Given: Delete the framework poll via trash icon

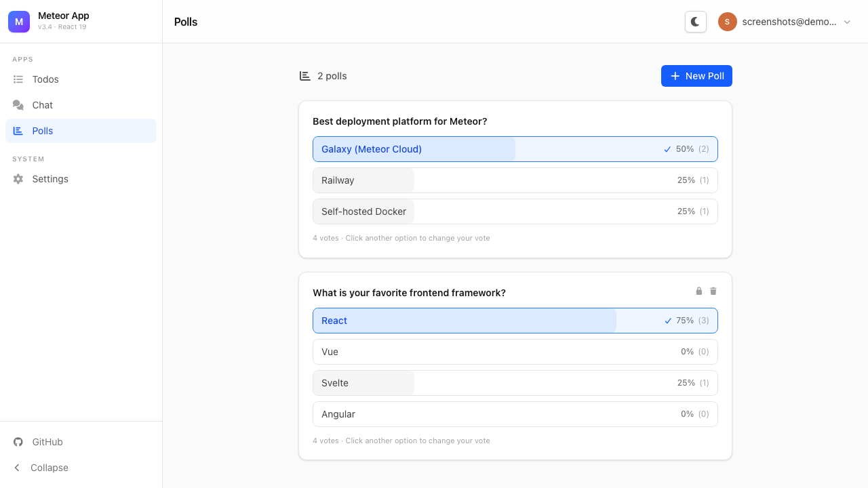Looking at the screenshot, I should (x=713, y=291).
